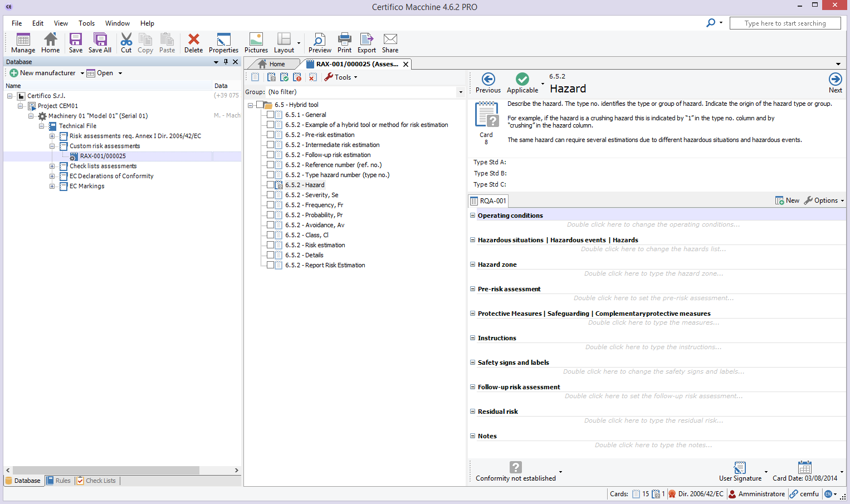Check the 6.5.1 - General checkbox
This screenshot has height=504, width=850.
[270, 115]
